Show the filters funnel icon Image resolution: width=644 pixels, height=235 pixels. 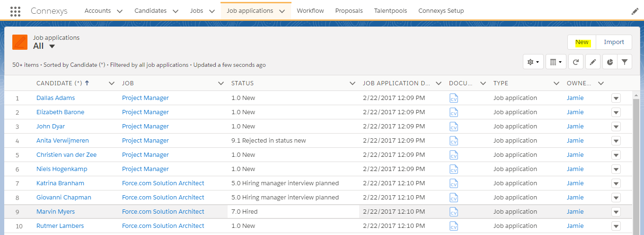tap(625, 62)
